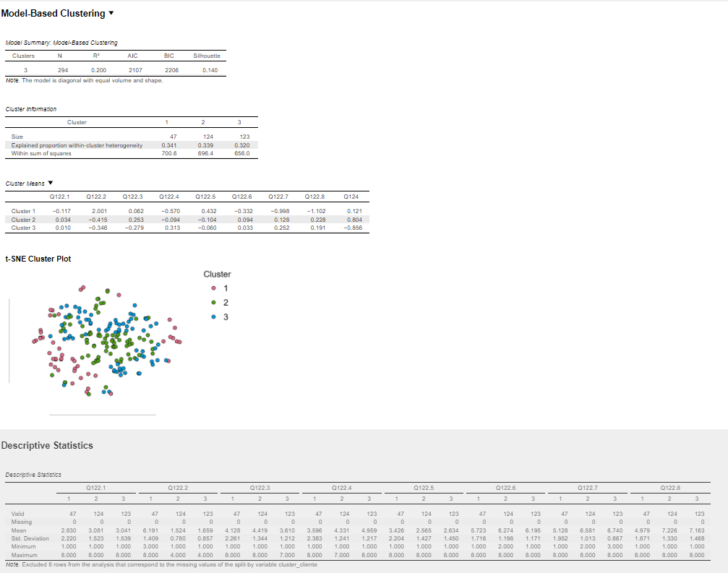Select the t-SNE scatter plot image
This screenshot has width=728, height=573.
[x=108, y=340]
